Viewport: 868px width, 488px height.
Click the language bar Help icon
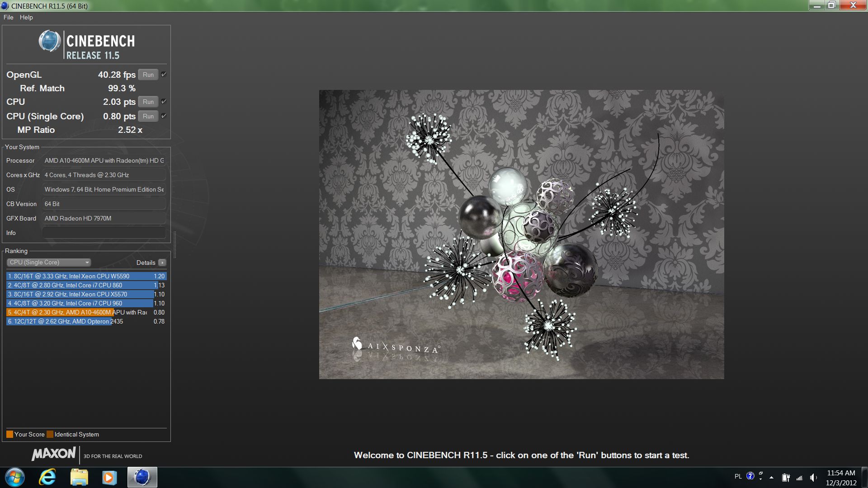(x=750, y=476)
